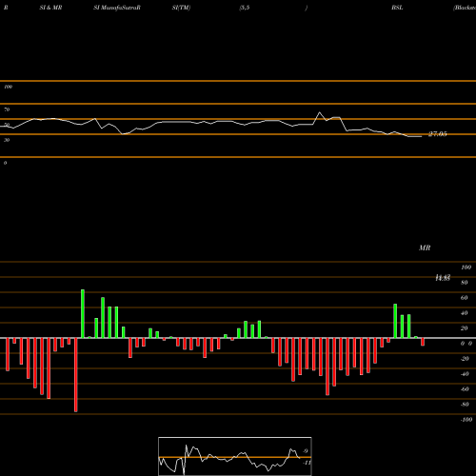Click the '-20' label on MR axis
Viewport: 476px width, 476px height.
click(465, 359)
